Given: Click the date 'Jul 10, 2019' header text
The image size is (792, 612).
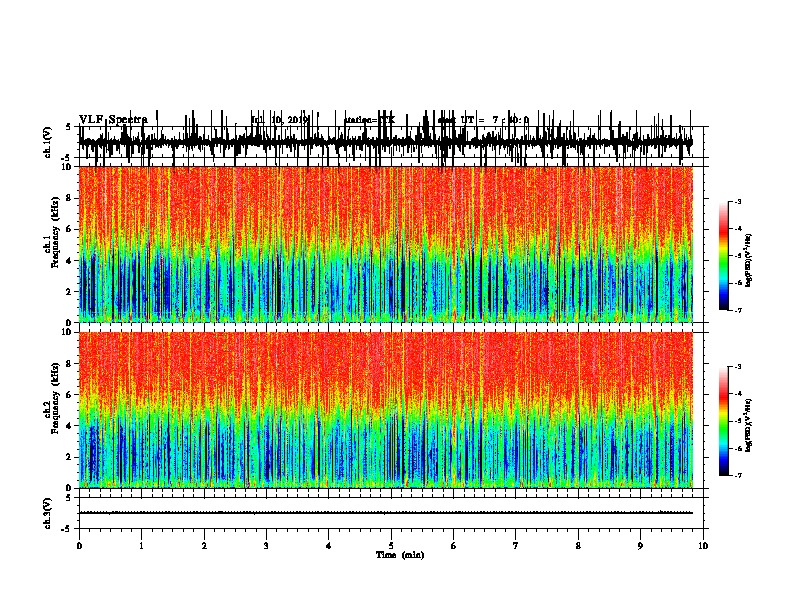Looking at the screenshot, I should click(280, 120).
